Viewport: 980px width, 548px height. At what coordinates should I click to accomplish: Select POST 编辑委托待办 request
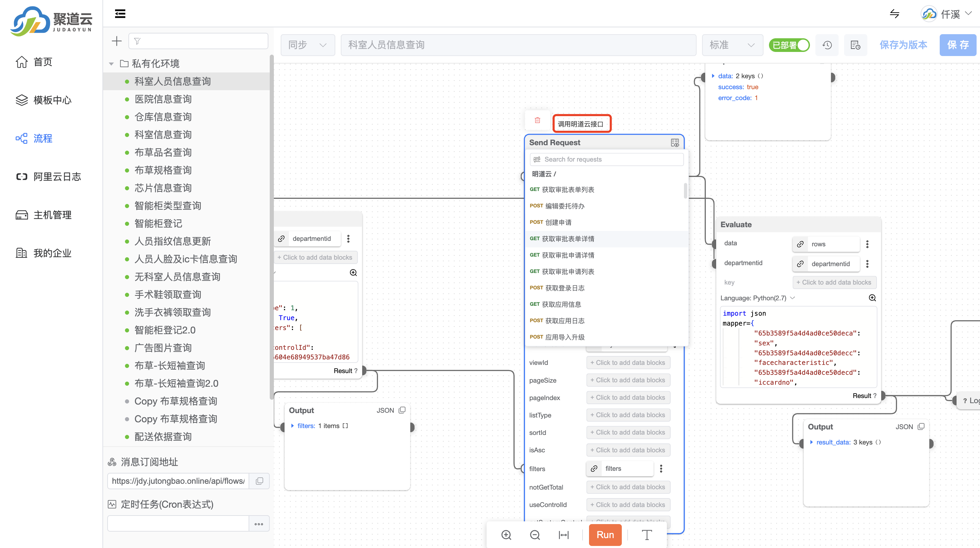(606, 206)
